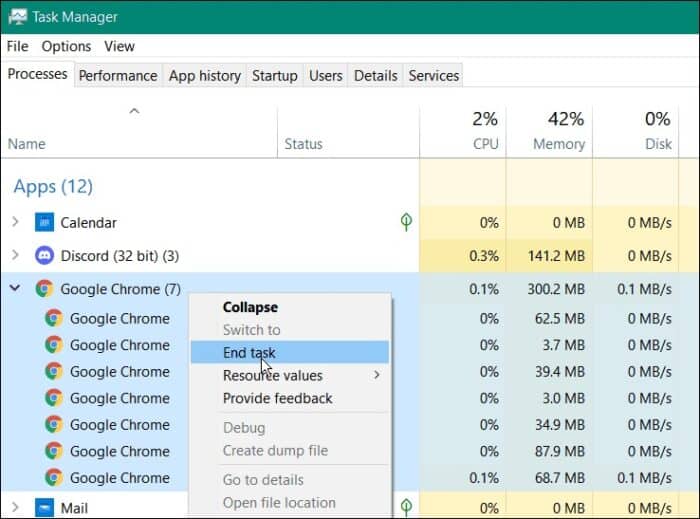Open the Startup tab
The width and height of the screenshot is (700, 519).
[x=274, y=76]
